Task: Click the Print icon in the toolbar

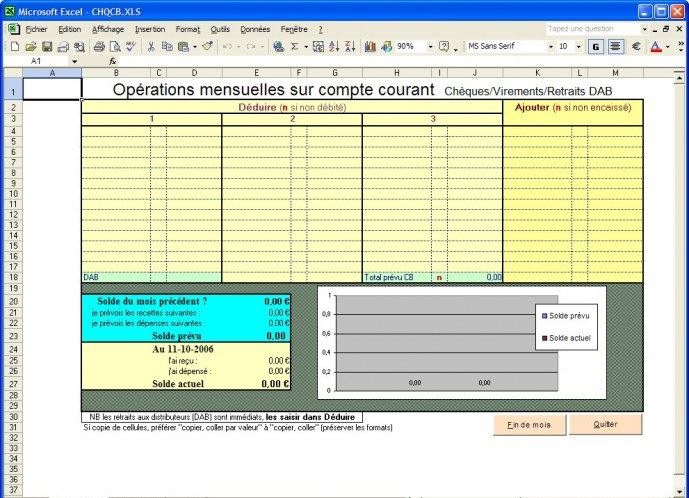Action: pos(99,46)
